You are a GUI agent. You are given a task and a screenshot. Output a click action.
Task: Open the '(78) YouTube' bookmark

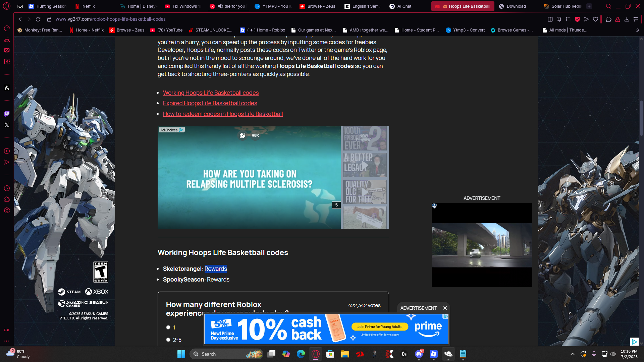tap(166, 30)
